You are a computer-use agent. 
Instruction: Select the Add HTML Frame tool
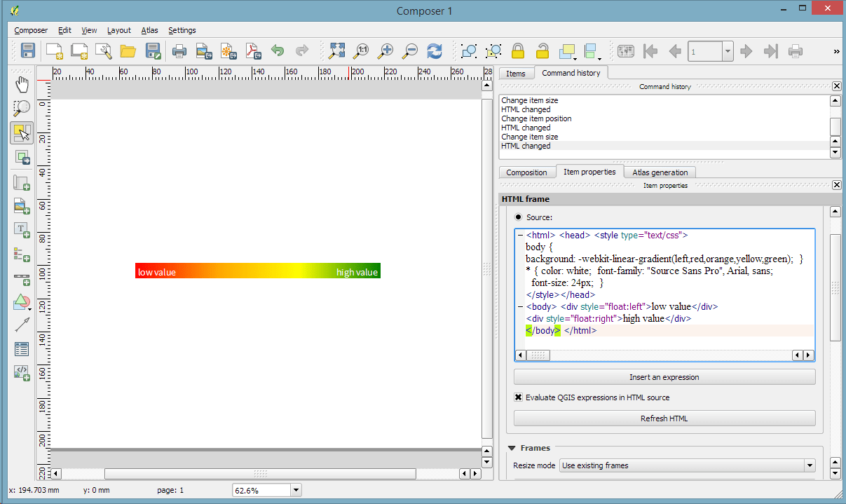[x=22, y=374]
